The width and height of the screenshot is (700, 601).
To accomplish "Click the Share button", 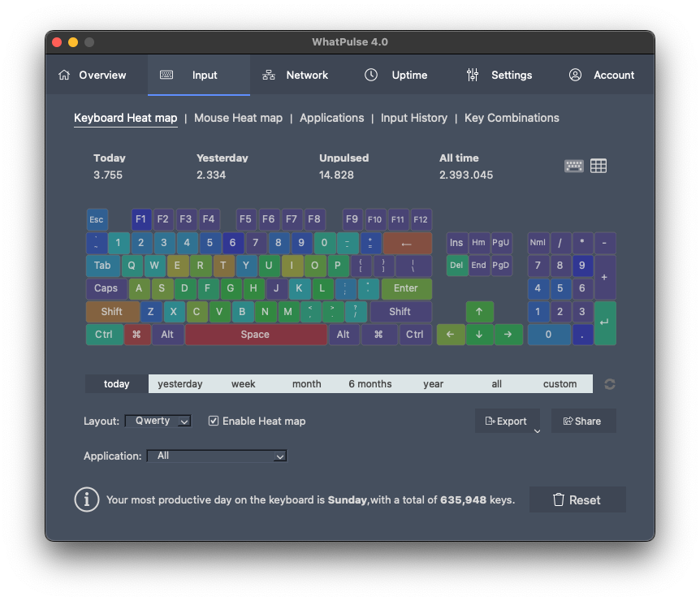I will (583, 421).
